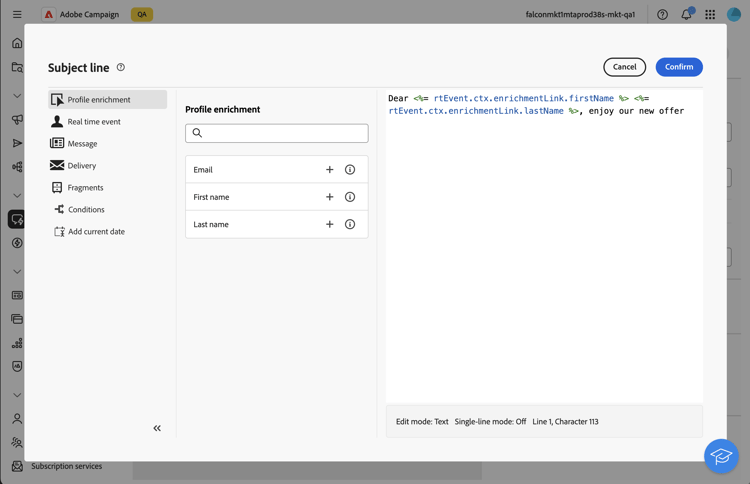Click the Confirm button
This screenshot has height=484, width=750.
pyautogui.click(x=679, y=67)
